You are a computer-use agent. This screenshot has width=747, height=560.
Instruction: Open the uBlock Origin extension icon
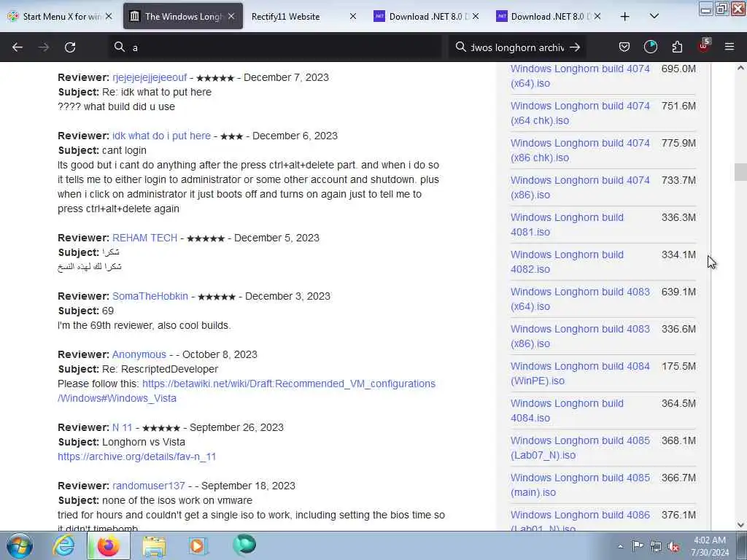(x=704, y=46)
